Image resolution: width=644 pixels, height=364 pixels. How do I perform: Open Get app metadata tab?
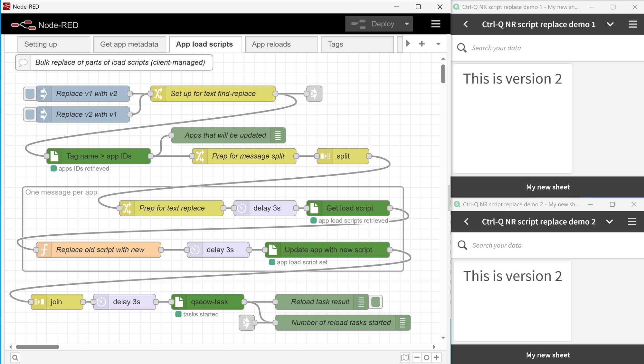coord(129,44)
